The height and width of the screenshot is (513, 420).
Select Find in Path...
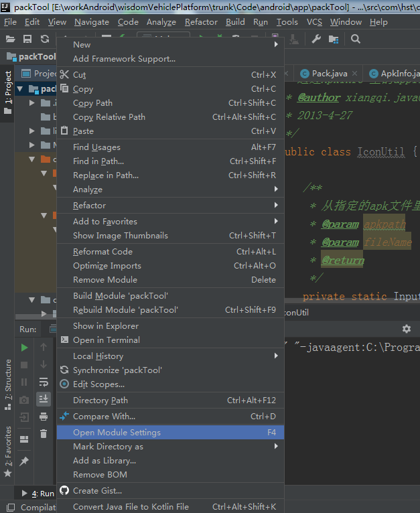170,161
